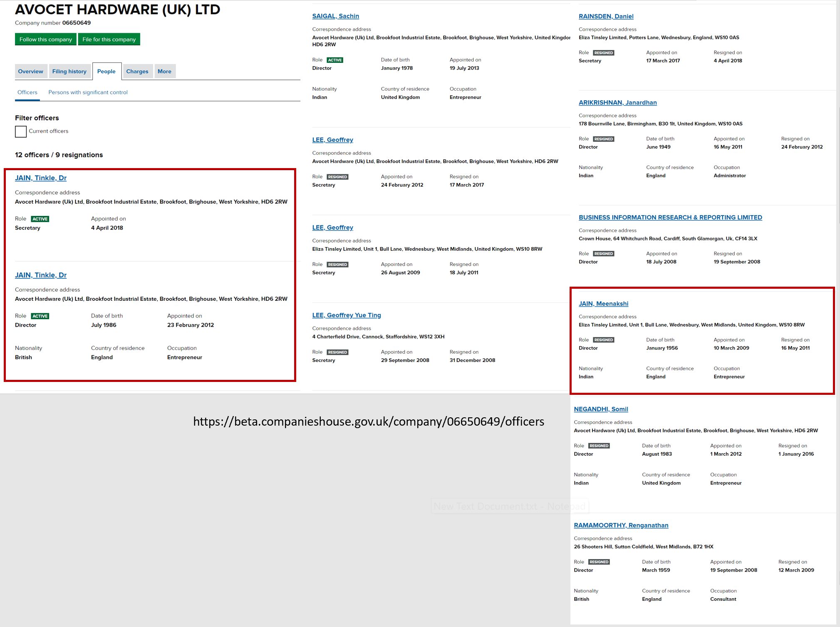This screenshot has height=627, width=840.
Task: Click the Filter officers heading
Action: [x=37, y=118]
